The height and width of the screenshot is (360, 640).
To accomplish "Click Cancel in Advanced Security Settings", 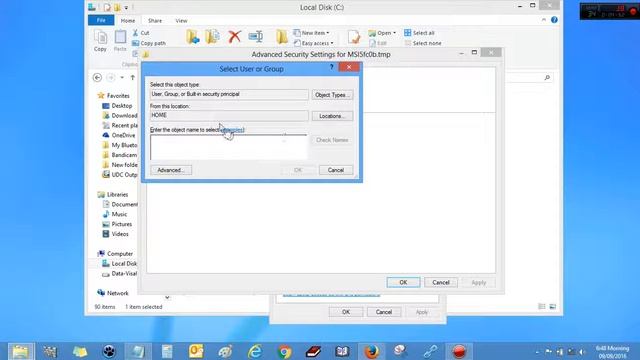I will click(x=441, y=282).
